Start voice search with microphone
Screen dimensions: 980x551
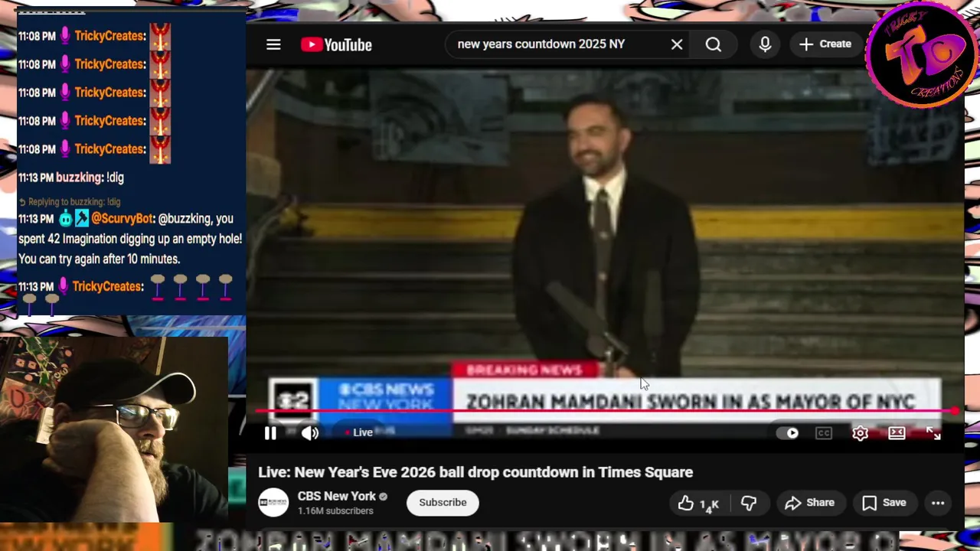(765, 44)
